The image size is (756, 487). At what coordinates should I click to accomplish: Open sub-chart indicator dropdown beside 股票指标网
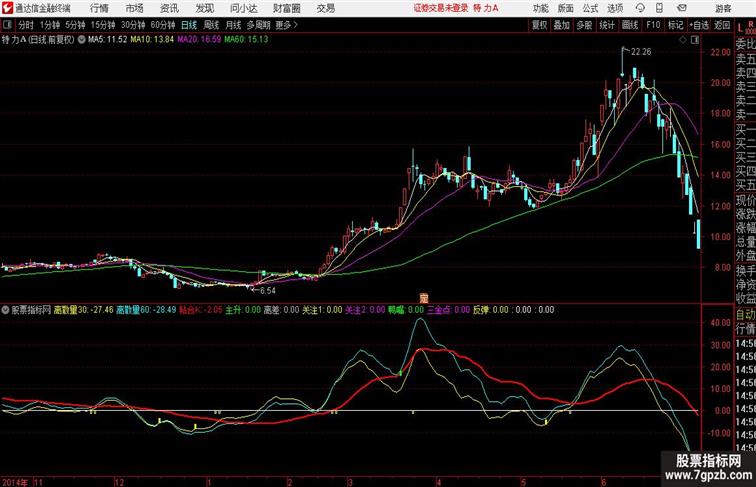[x=5, y=310]
